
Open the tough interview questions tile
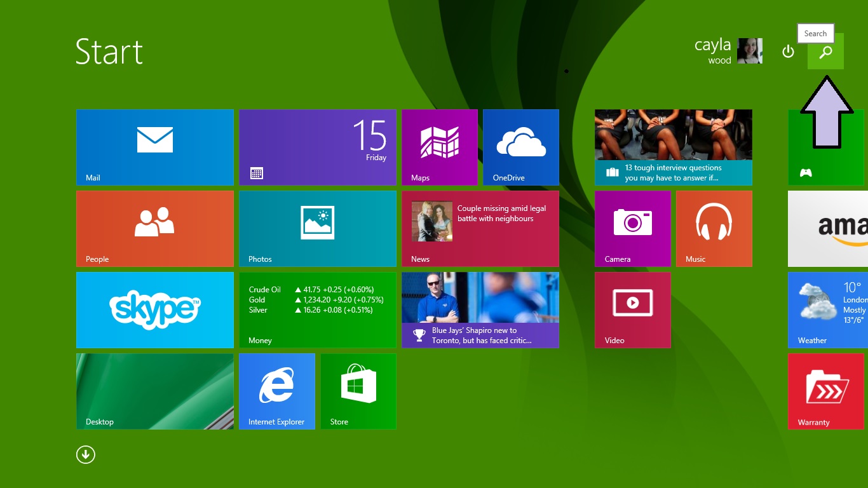point(674,147)
